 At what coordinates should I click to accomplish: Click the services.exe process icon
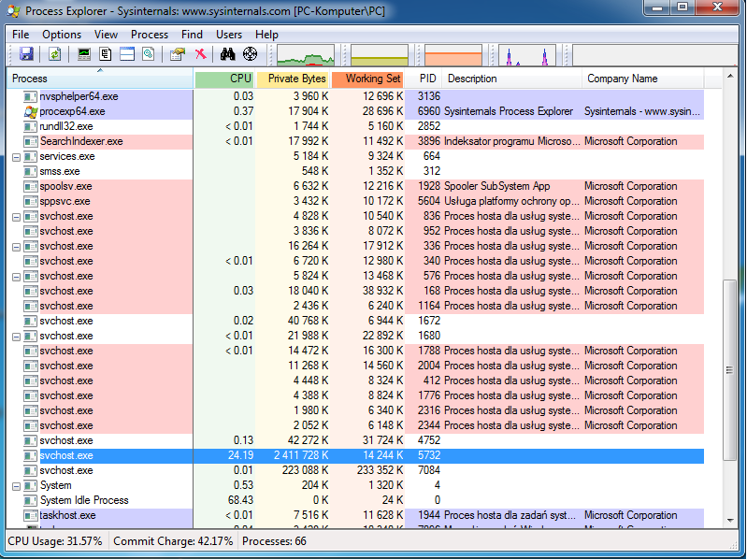pyautogui.click(x=31, y=156)
